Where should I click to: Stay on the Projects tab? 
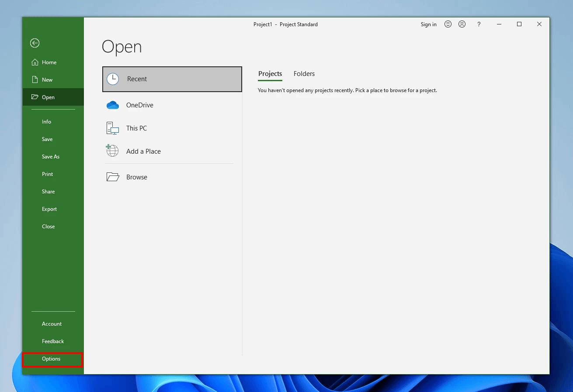point(270,73)
